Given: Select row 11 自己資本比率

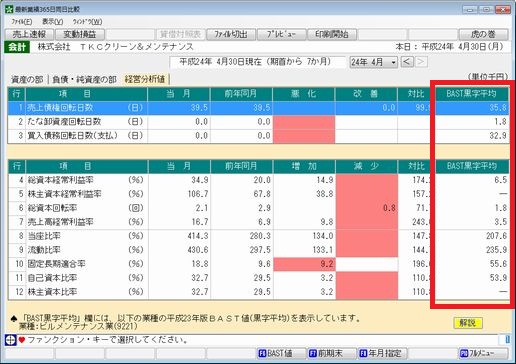Looking at the screenshot, I should [x=258, y=278].
